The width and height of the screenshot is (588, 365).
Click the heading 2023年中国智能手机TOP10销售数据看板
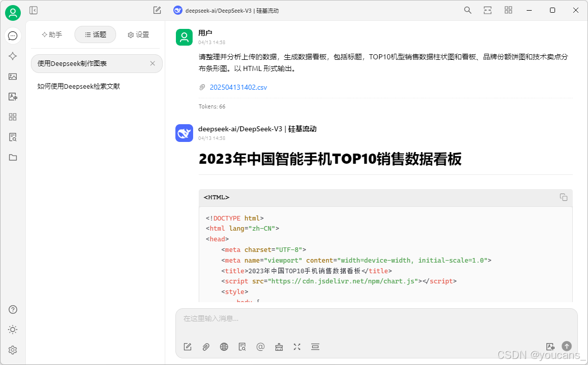click(330, 159)
